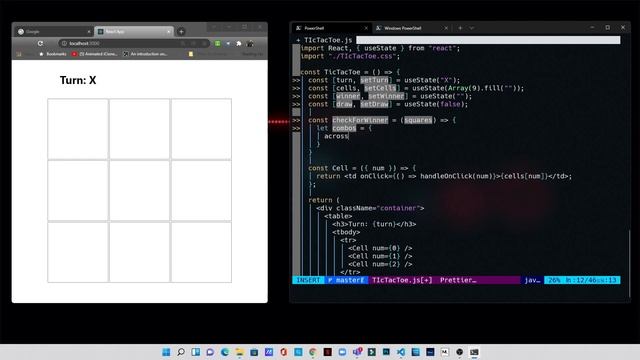Switch to Chrome via taskbar icon
The height and width of the screenshot is (360, 640).
tap(313, 352)
